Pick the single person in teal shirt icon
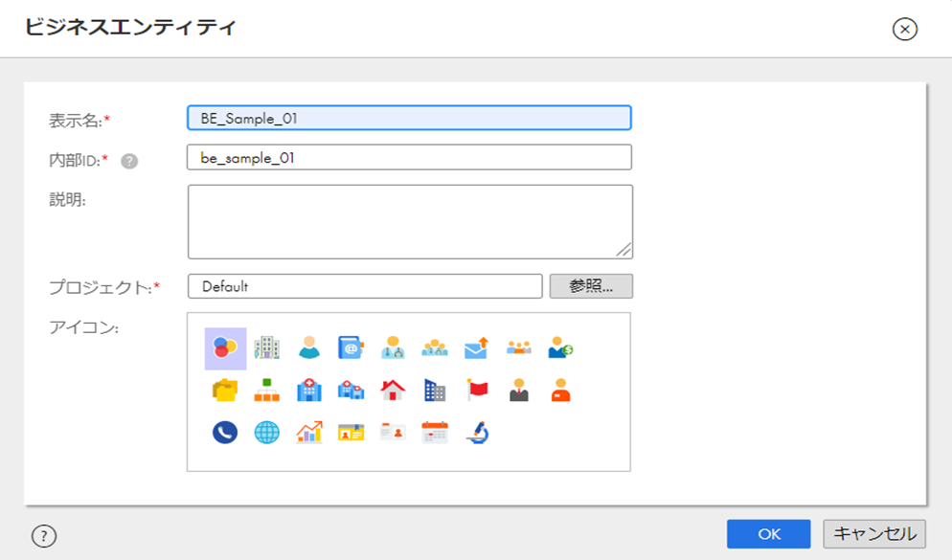 pos(309,347)
